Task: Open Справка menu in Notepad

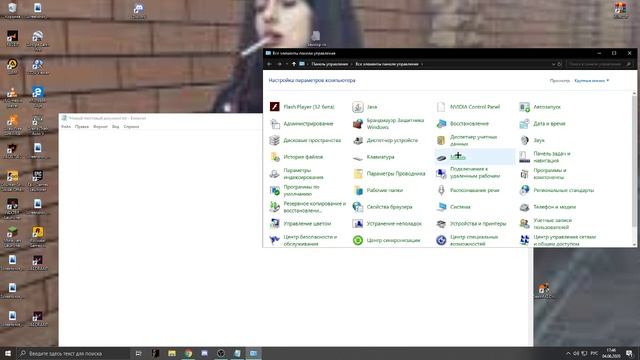Action: [x=131, y=127]
